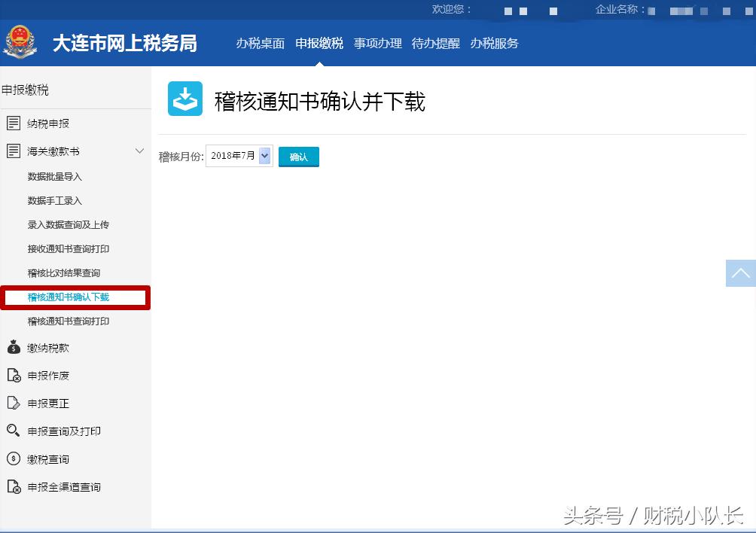
Task: Click the 缴纳税款 money bag icon
Action: click(13, 347)
